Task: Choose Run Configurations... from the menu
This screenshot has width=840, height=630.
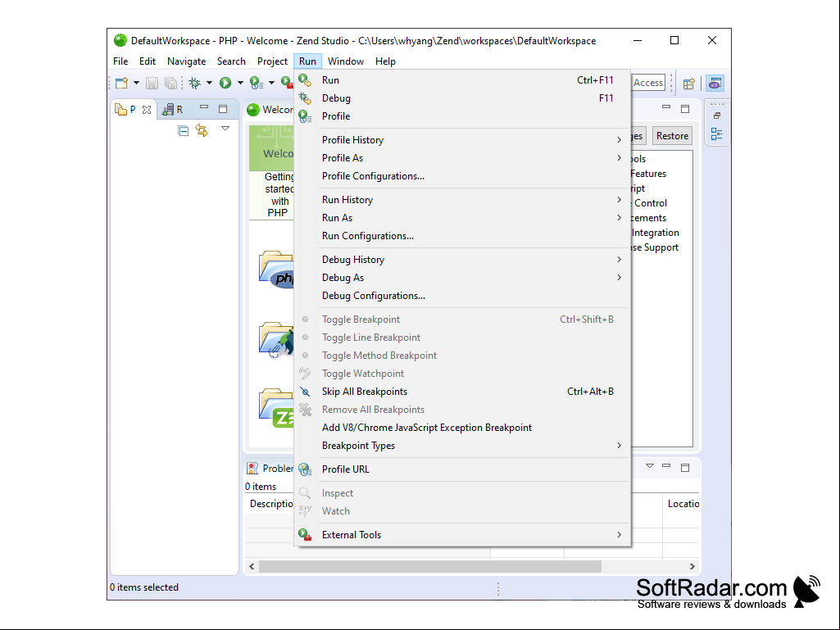Action: pyautogui.click(x=461, y=236)
